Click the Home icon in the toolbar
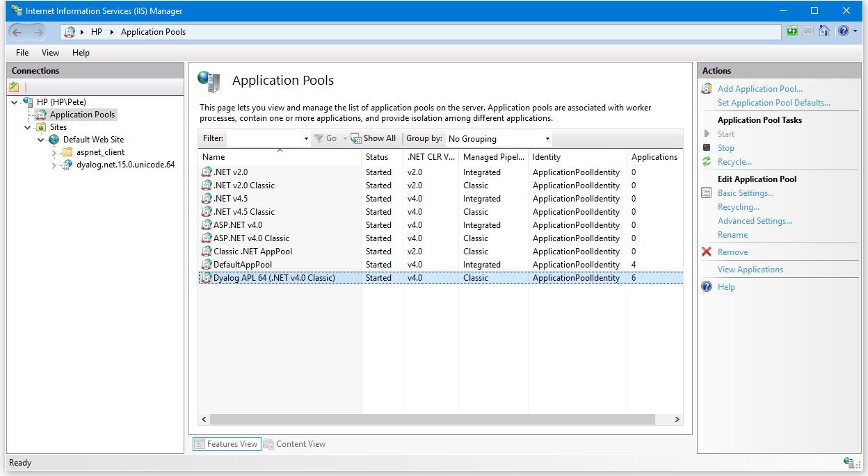Viewport: 868px width, 476px height. [x=824, y=31]
